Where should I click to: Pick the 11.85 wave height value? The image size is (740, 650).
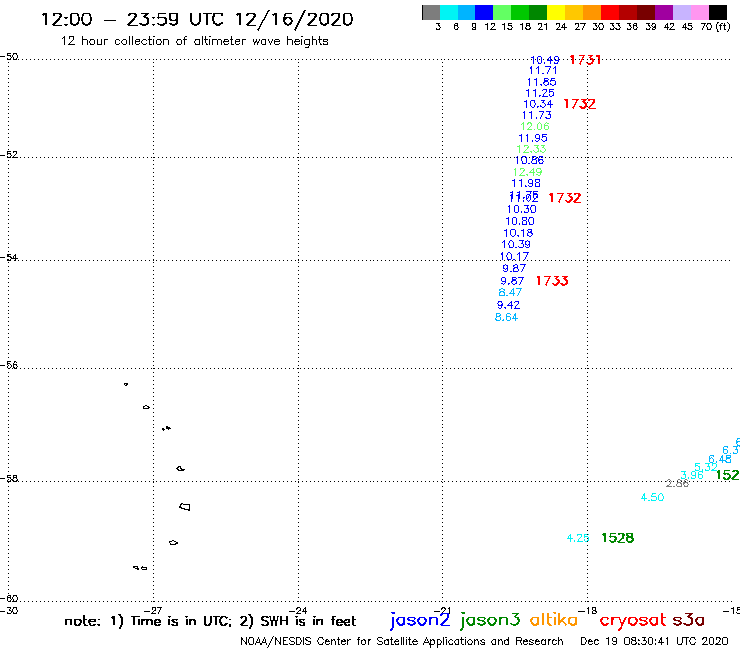click(x=541, y=82)
